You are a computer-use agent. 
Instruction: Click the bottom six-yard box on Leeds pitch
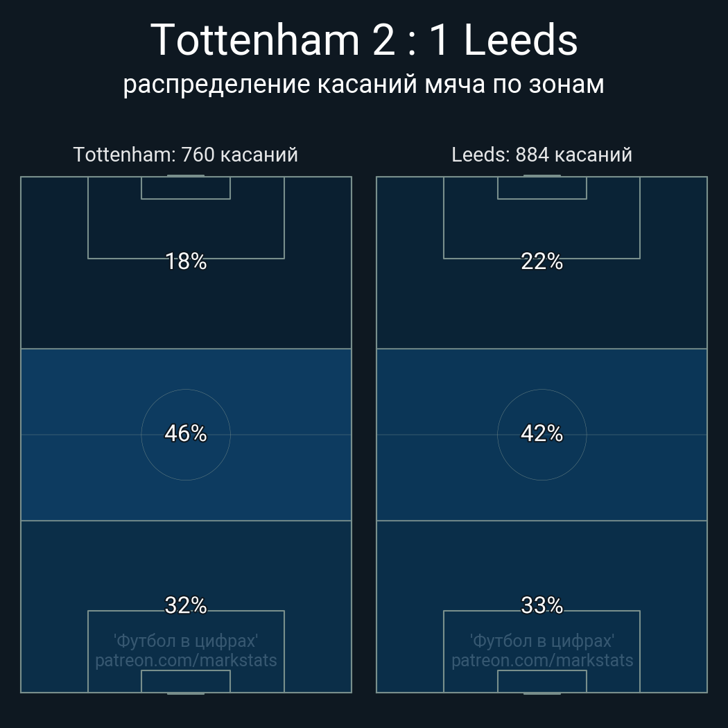point(541,682)
